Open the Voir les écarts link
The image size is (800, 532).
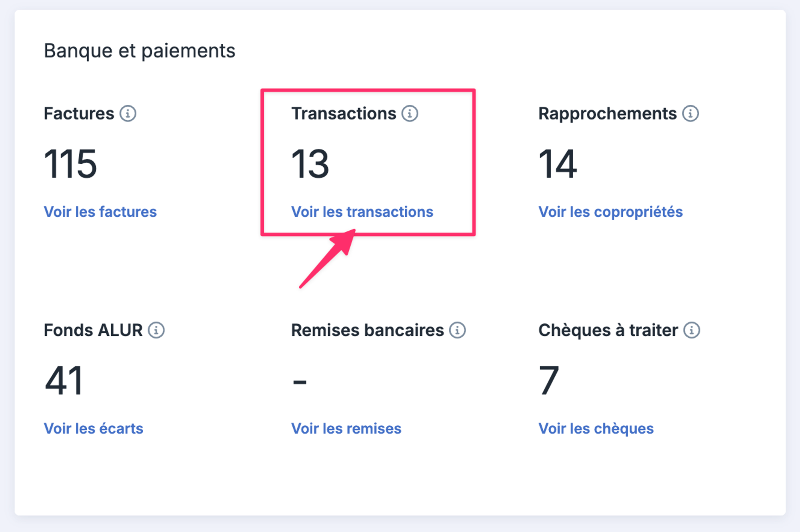coord(93,428)
